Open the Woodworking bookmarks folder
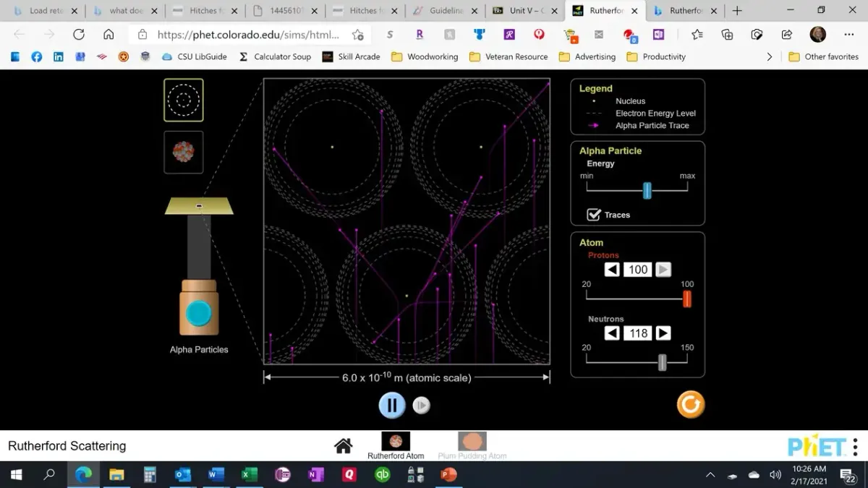This screenshot has height=488, width=868. click(425, 56)
